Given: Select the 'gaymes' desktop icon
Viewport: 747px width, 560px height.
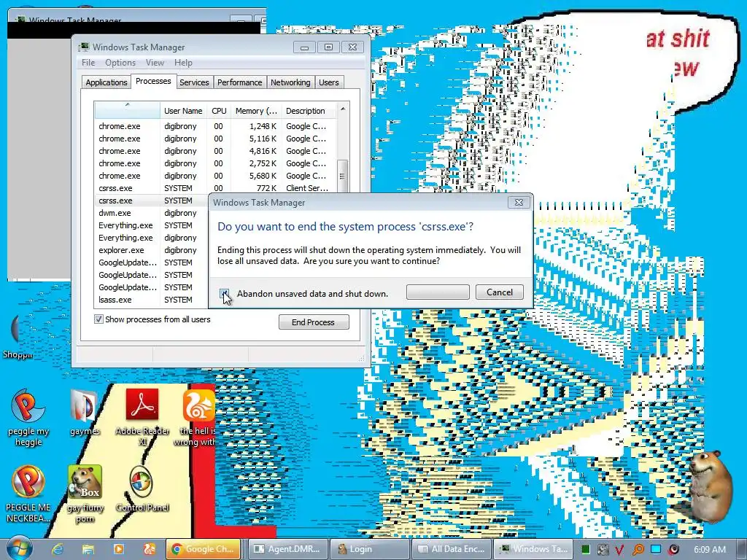Looking at the screenshot, I should (85, 413).
